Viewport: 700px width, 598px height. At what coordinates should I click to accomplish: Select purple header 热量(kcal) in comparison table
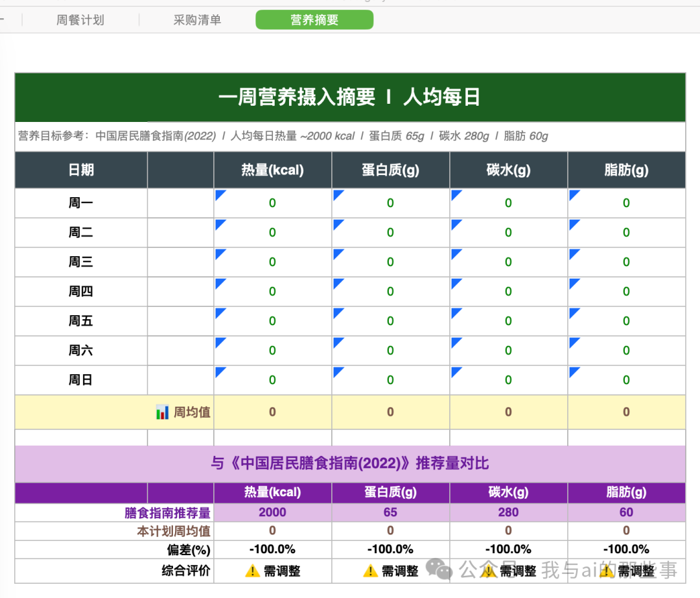click(x=272, y=492)
